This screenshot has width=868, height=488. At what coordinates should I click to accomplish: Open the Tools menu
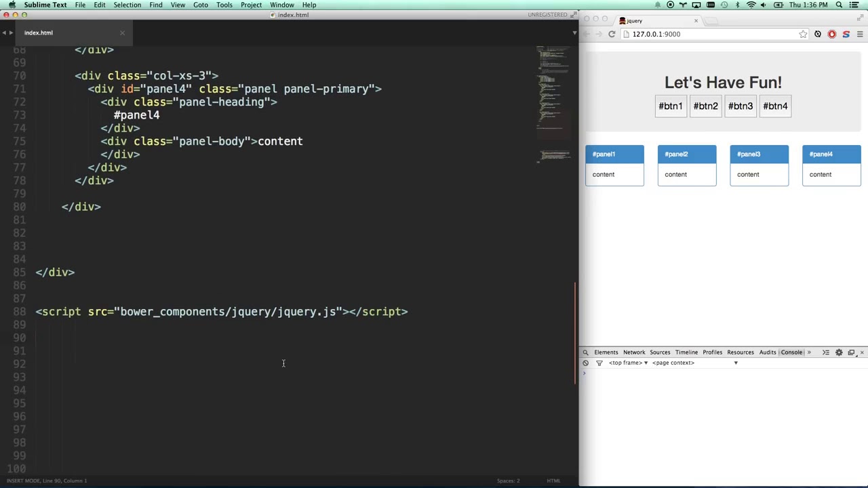tap(224, 5)
